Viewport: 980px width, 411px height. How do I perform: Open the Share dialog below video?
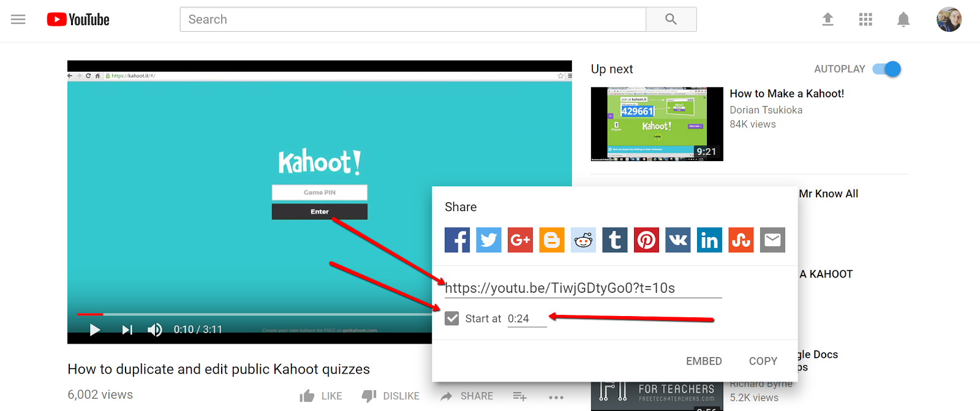(467, 396)
